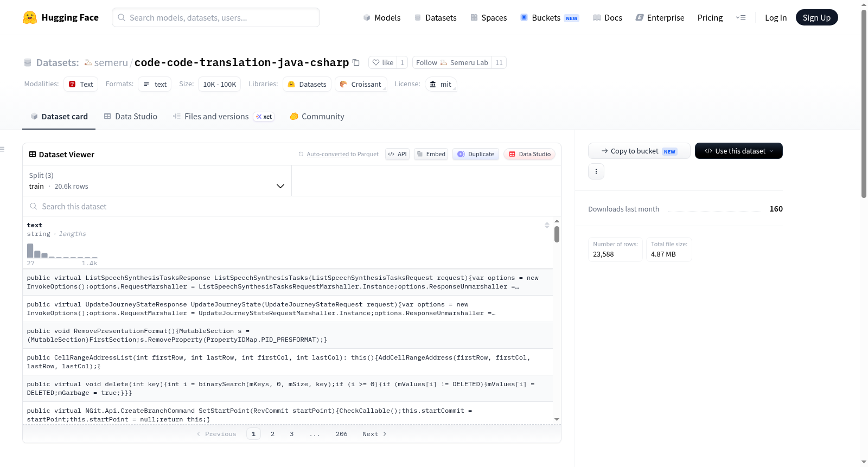
Task: Copy dataset name with the copy icon
Action: pos(356,62)
